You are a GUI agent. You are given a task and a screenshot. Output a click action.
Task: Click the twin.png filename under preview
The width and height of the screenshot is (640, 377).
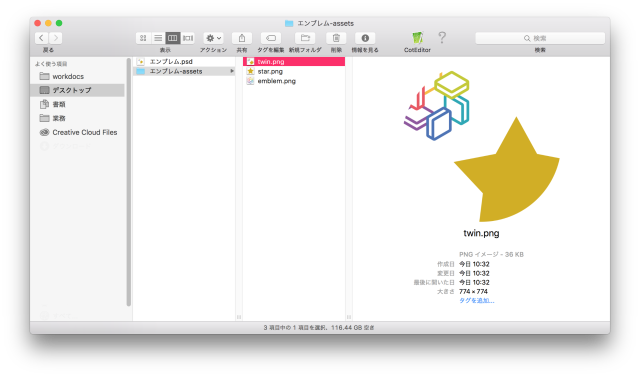481,233
